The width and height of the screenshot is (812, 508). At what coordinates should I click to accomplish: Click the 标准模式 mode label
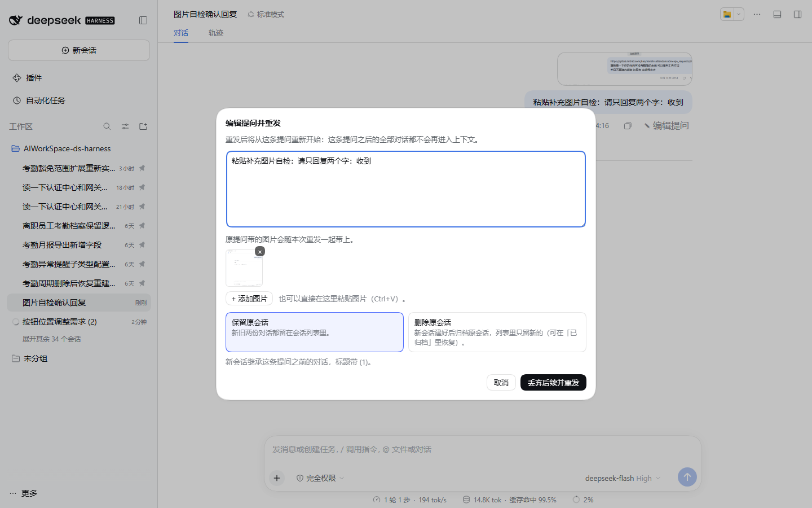click(266, 14)
